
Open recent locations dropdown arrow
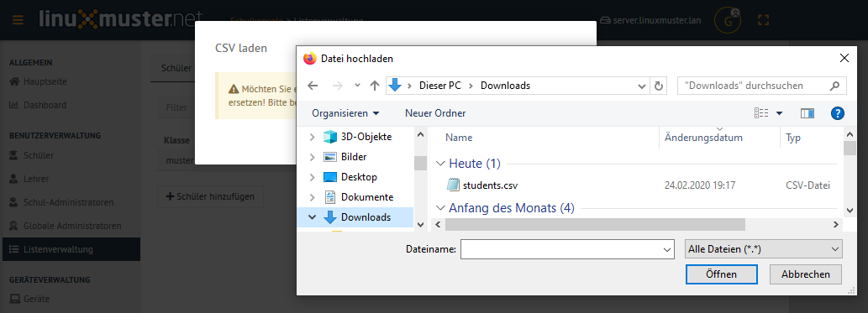coord(357,86)
